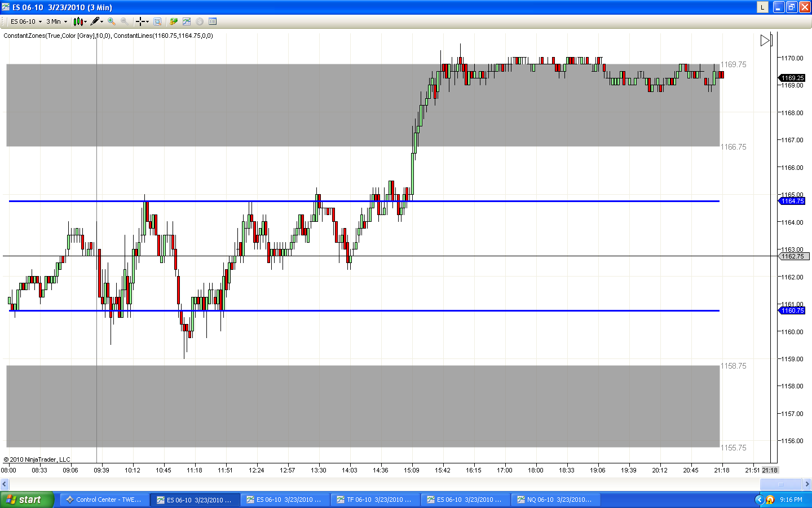Click the NinjaTrader copyright text
Viewport: 812px width, 508px height.
click(37, 459)
